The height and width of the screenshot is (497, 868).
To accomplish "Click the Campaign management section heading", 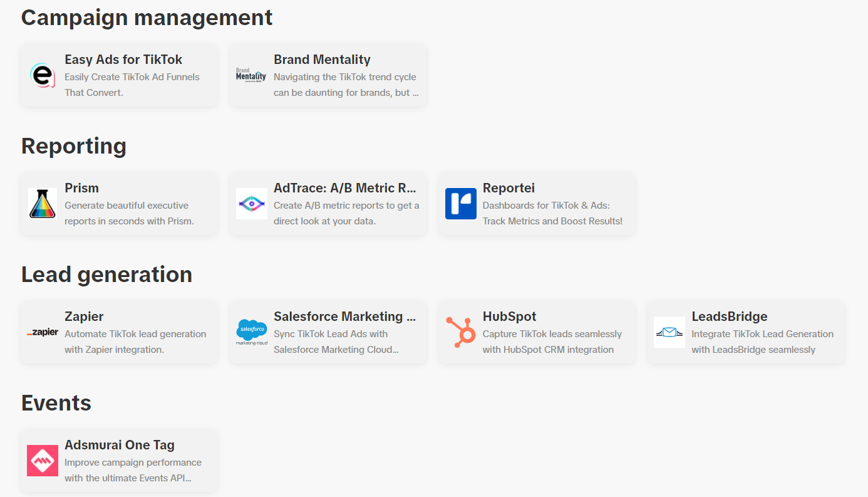I will 147,18.
